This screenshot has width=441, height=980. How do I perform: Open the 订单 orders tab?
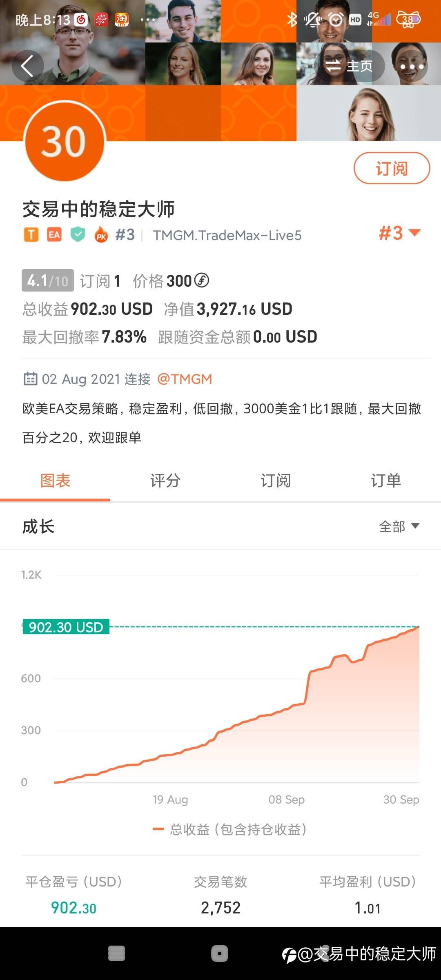(x=386, y=481)
